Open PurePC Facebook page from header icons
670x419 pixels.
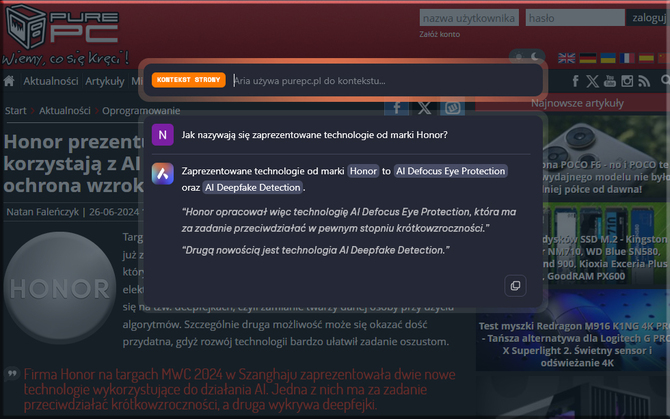click(x=575, y=81)
